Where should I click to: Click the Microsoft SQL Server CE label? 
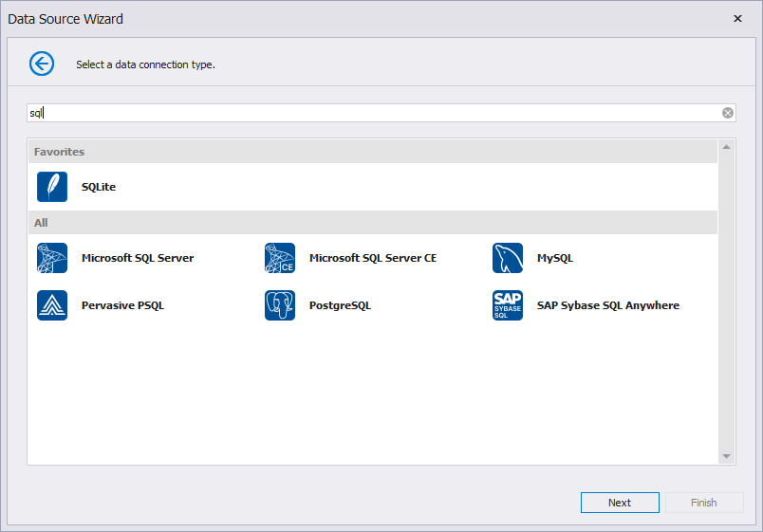tap(373, 258)
